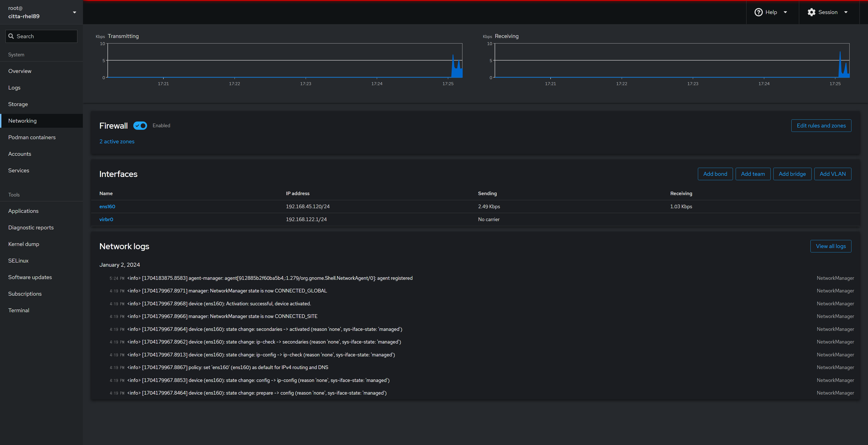
Task: Expand the Help dropdown arrow
Action: [x=785, y=12]
